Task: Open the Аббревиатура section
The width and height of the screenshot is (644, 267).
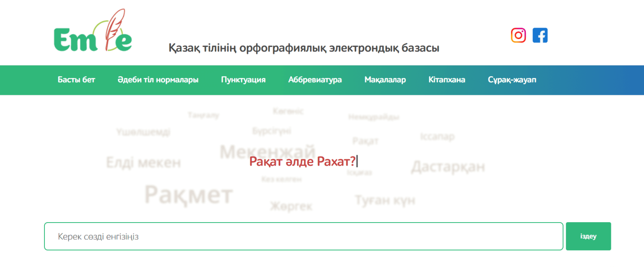Action: pos(315,80)
